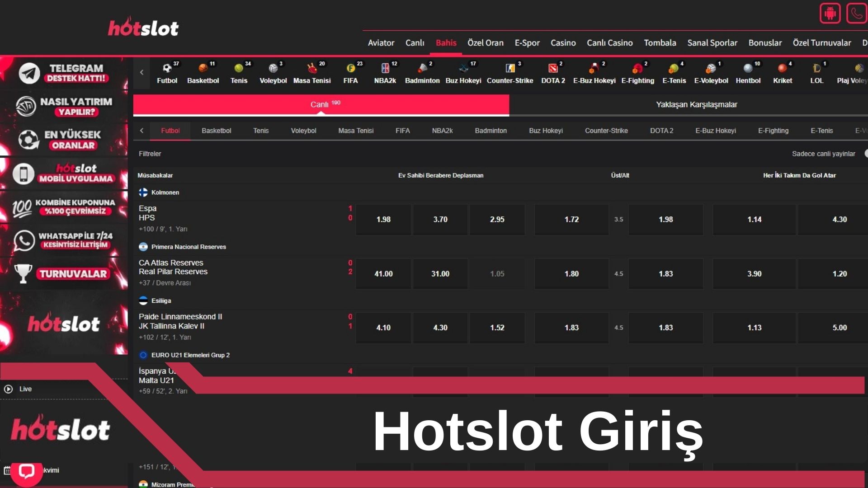This screenshot has height=488, width=868.
Task: Select the Voleybol sport icon
Action: click(x=273, y=68)
